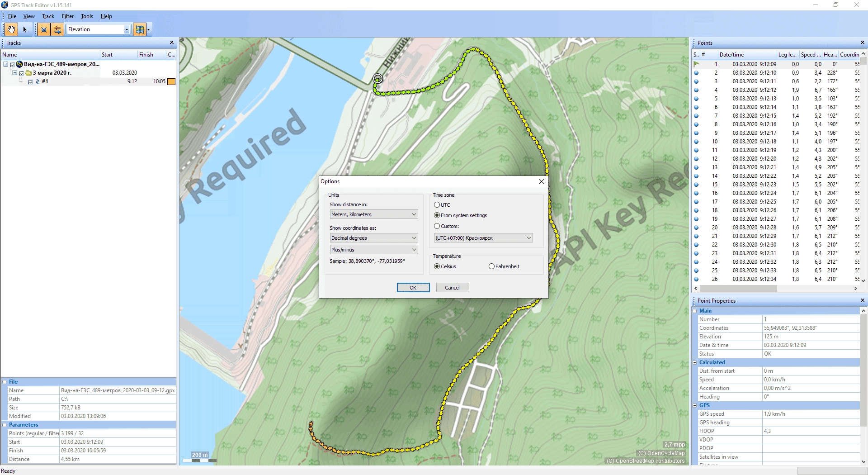Open the Meters, kilometers distance dropdown
The image size is (868, 475).
tap(374, 214)
